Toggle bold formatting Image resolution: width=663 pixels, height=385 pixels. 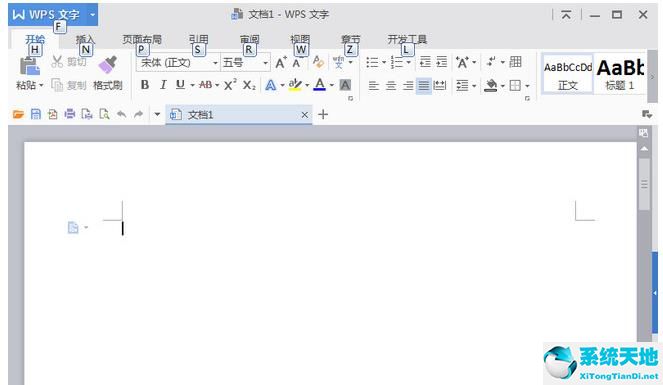click(x=145, y=85)
